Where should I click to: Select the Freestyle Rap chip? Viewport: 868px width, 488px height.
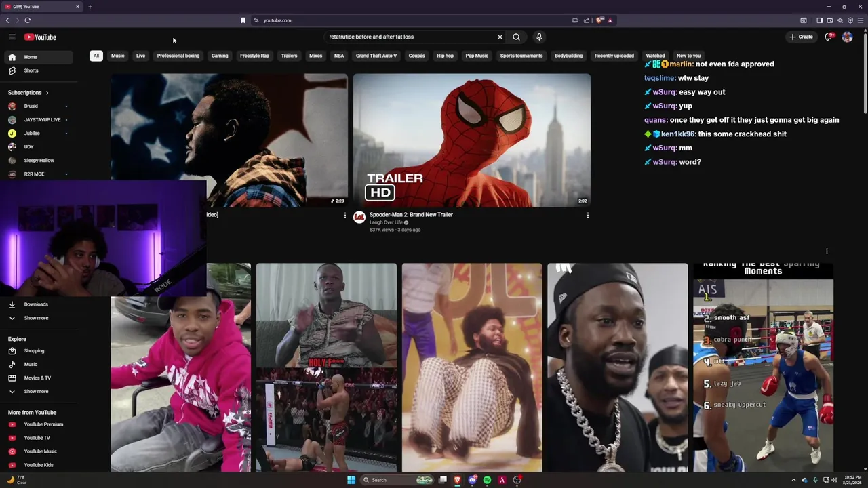point(254,56)
